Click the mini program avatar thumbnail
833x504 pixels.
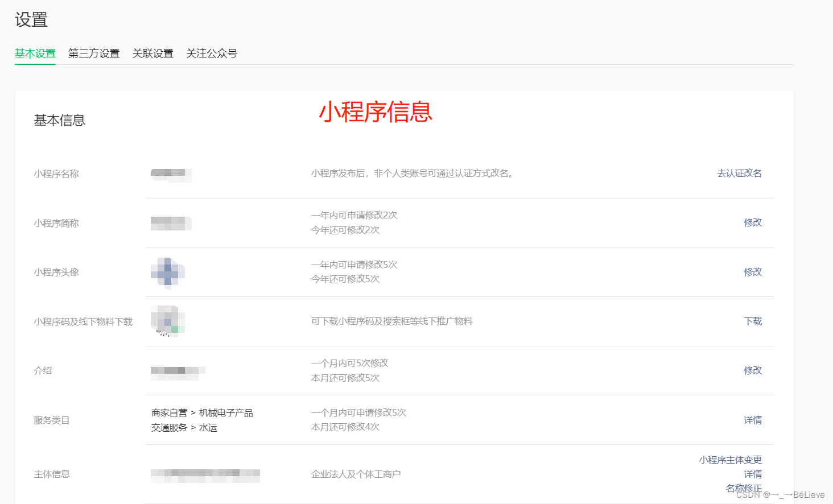(x=168, y=272)
